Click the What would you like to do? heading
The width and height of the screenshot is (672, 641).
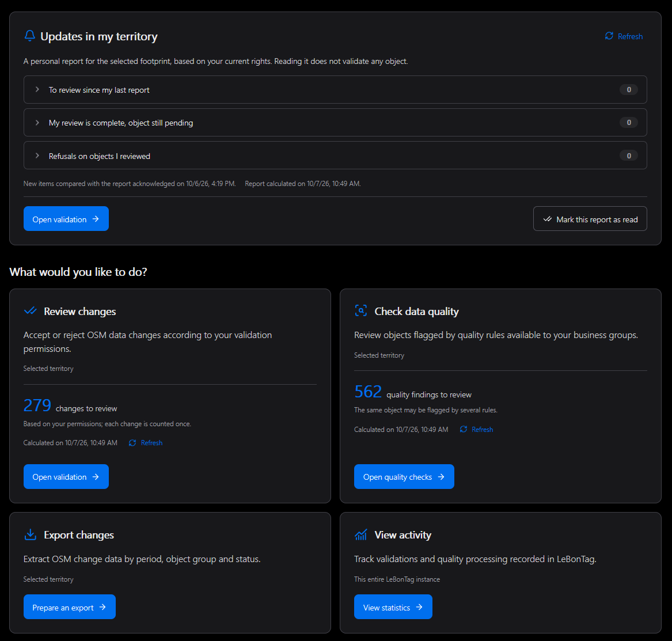click(x=78, y=272)
